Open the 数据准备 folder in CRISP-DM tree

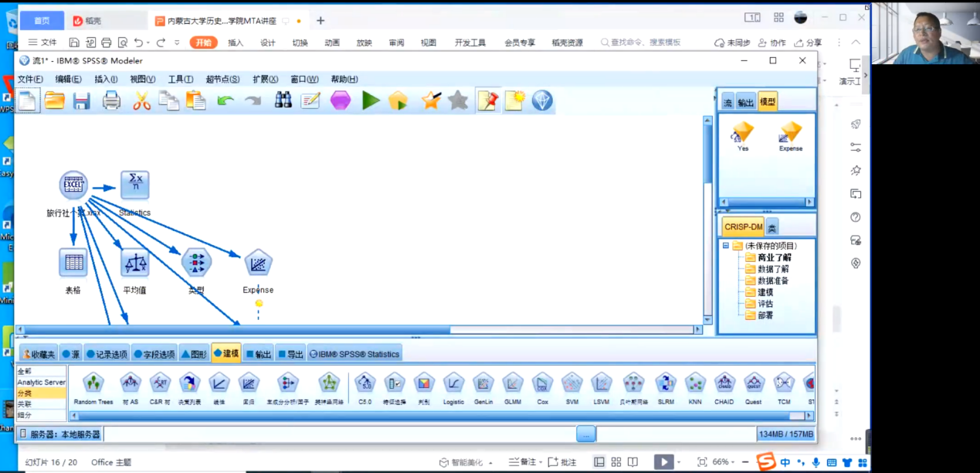772,281
